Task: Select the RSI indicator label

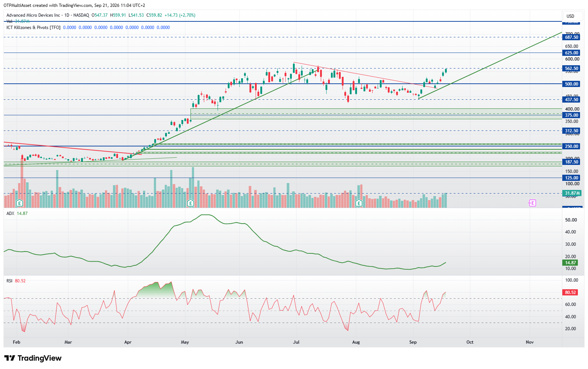Action: tap(9, 281)
